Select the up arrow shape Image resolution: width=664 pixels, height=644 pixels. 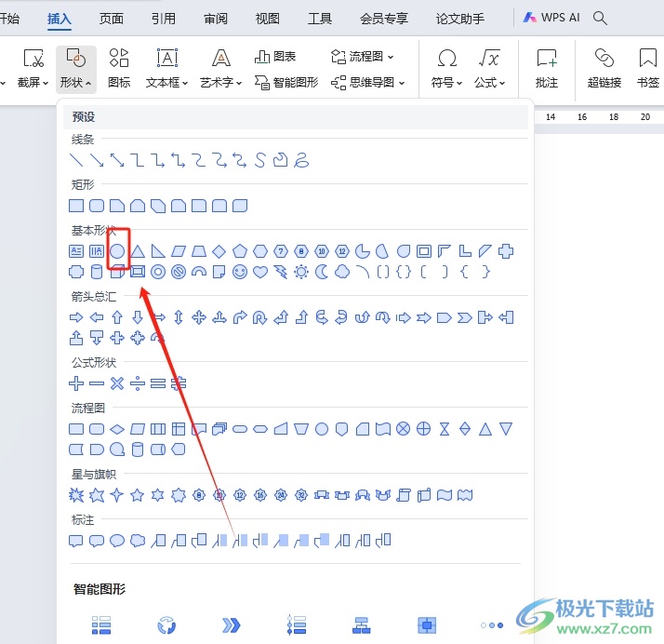pos(117,317)
